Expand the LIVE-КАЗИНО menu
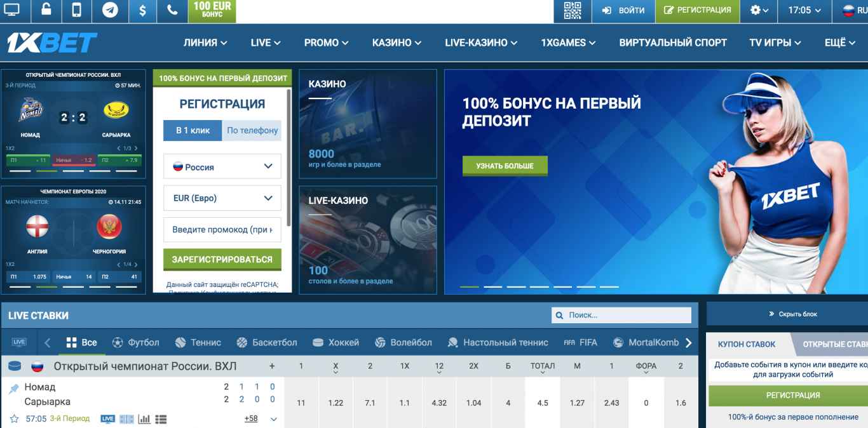868x428 pixels. point(481,43)
